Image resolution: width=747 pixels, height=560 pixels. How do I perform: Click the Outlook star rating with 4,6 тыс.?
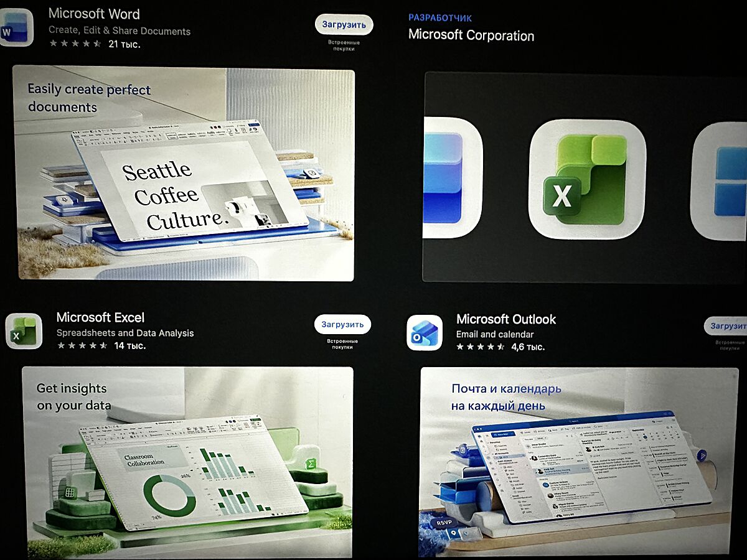(x=500, y=347)
